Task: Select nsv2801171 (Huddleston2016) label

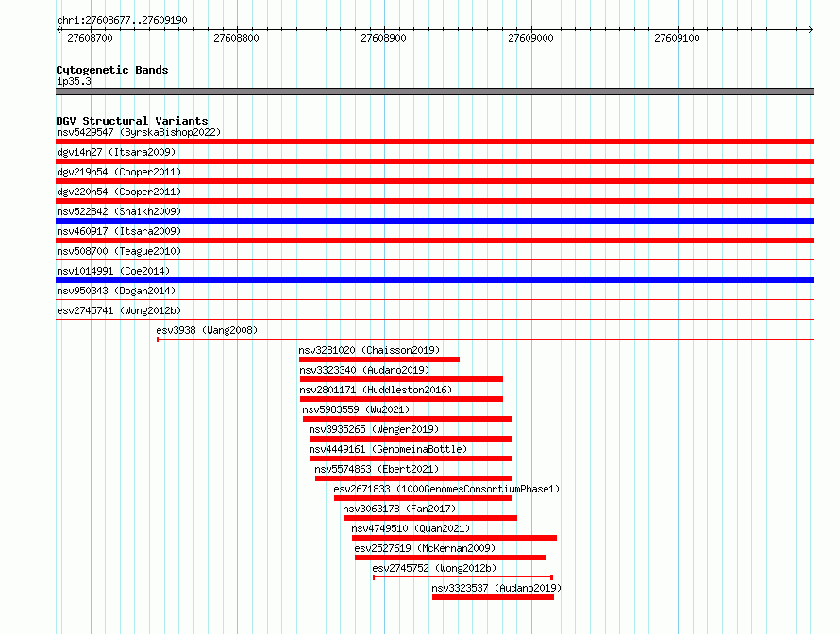Action: pos(376,390)
